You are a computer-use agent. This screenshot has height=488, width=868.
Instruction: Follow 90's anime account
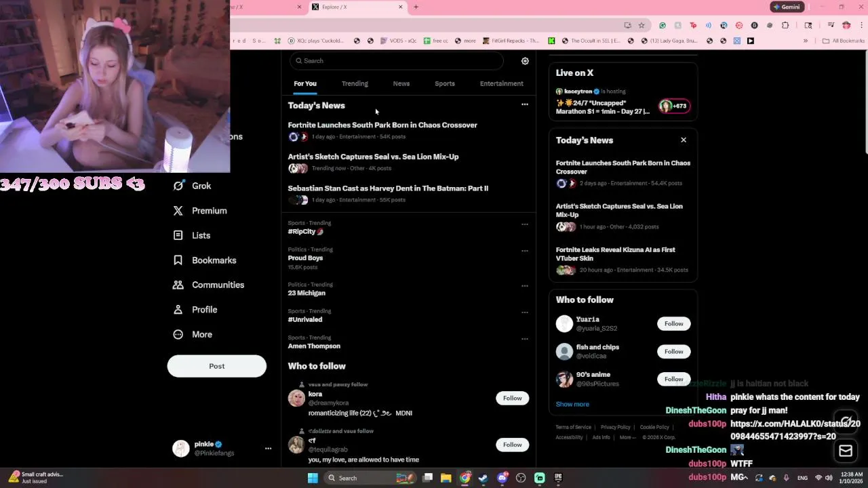(x=674, y=379)
